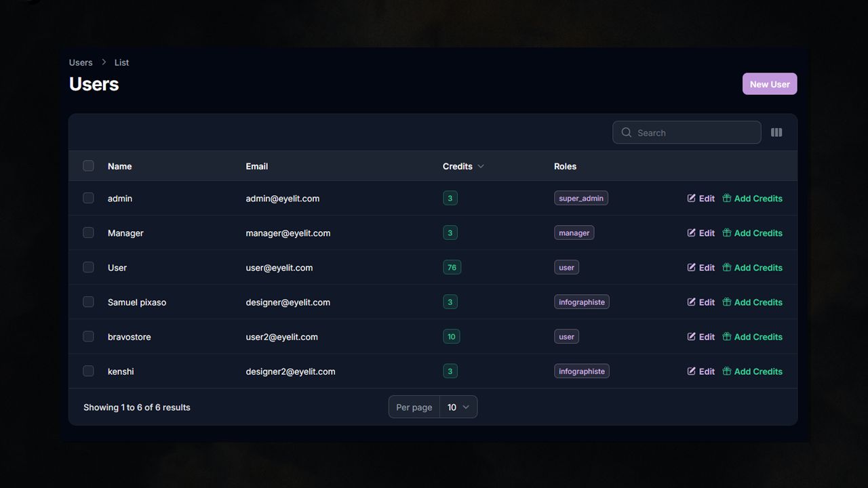Select the kenshi row checkbox
868x488 pixels.
tap(88, 371)
